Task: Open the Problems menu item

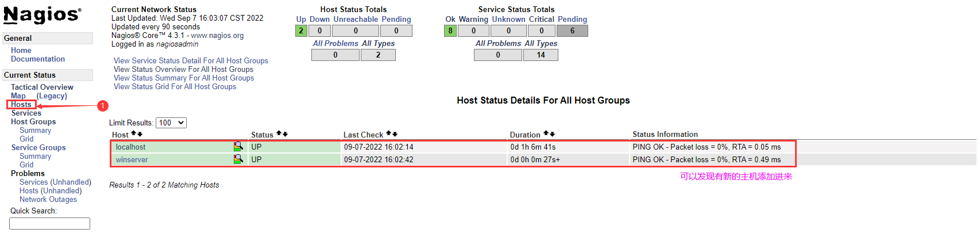Action: 28,173
